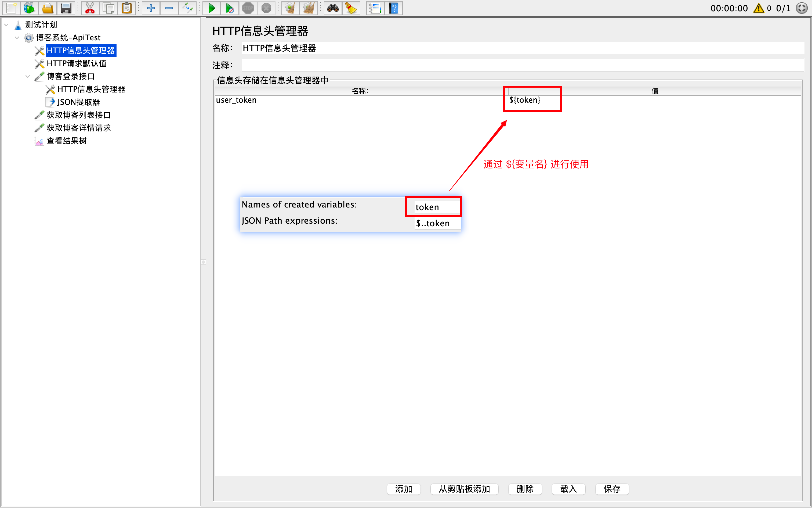Click the Reset search icon
812x508 pixels.
coord(351,8)
